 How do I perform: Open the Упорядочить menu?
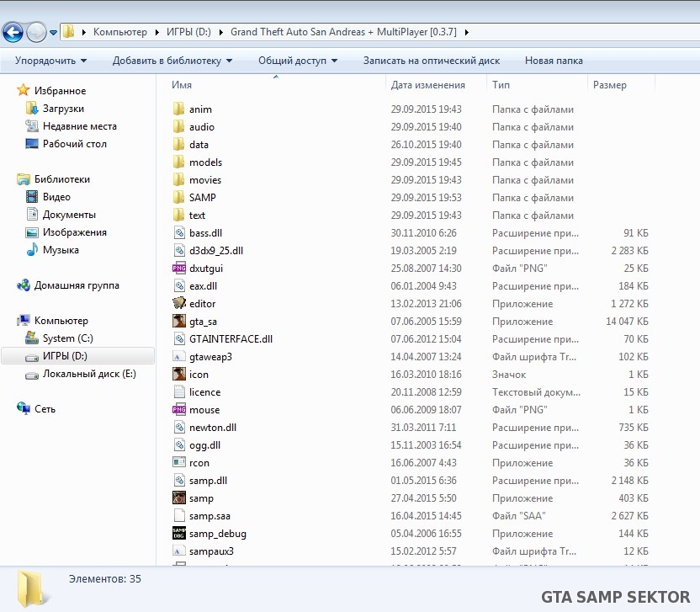50,61
